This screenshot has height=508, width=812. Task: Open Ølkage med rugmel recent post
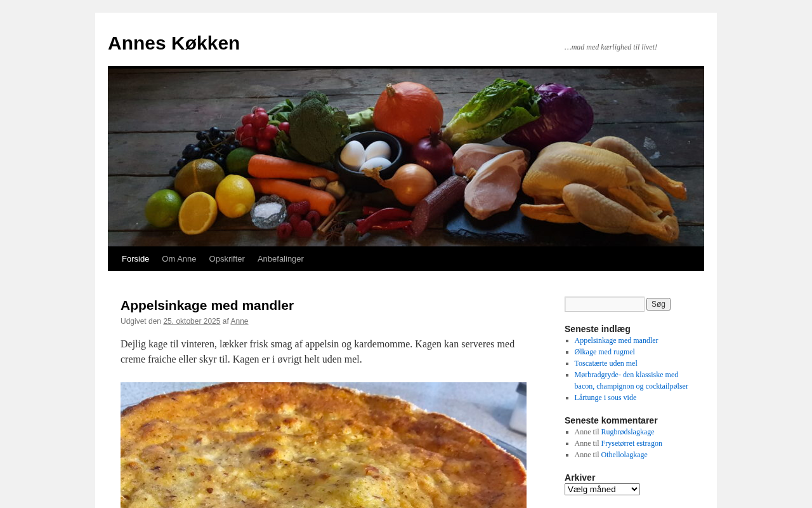click(605, 352)
